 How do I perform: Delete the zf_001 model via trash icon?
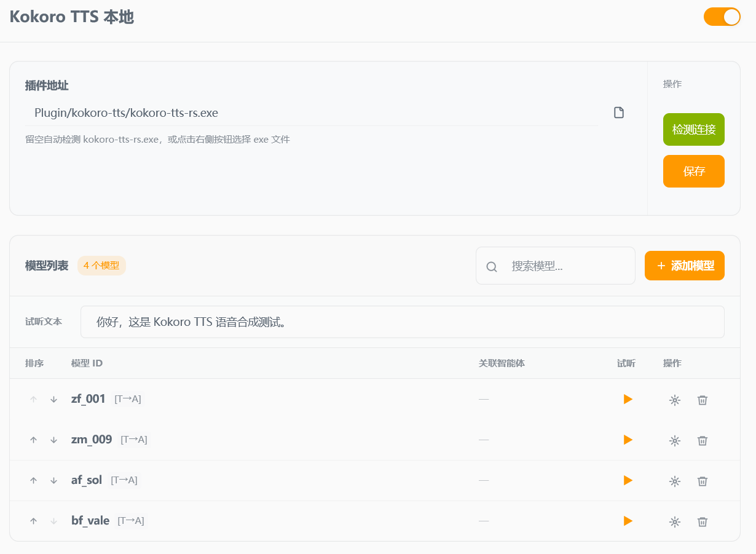point(703,400)
